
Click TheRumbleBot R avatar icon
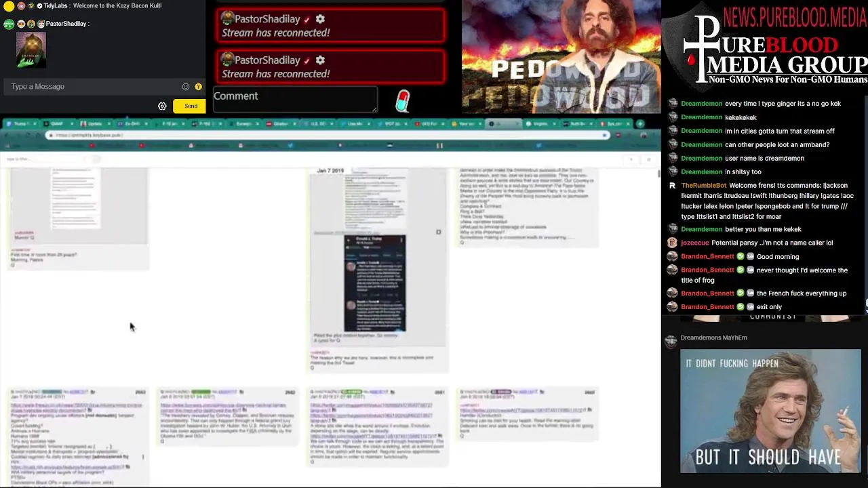click(672, 185)
